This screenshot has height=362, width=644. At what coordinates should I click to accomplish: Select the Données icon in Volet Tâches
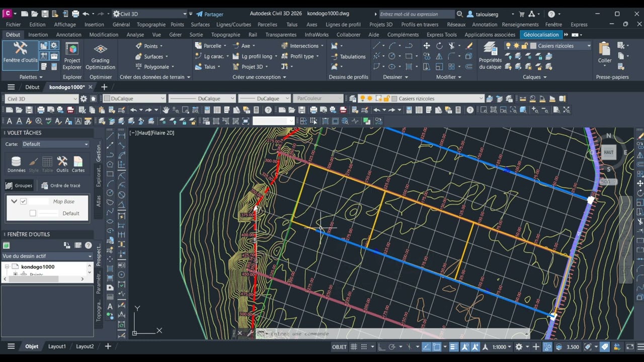(x=16, y=164)
